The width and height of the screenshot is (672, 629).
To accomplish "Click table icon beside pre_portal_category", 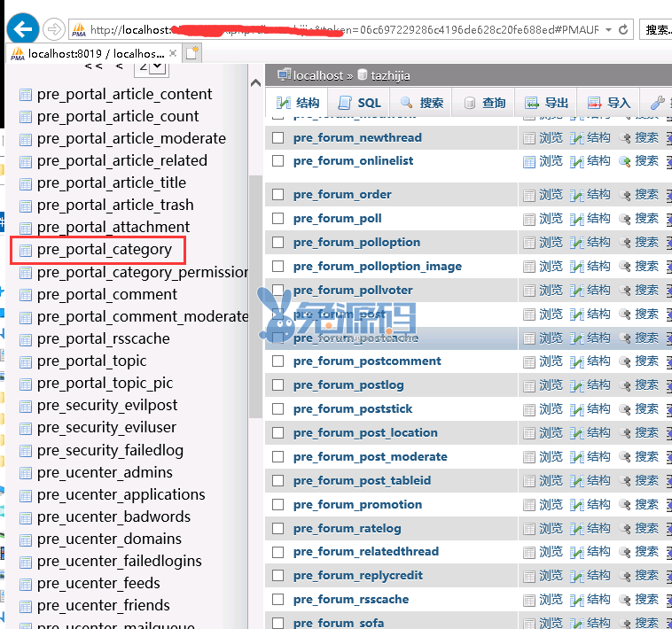I will click(x=26, y=250).
